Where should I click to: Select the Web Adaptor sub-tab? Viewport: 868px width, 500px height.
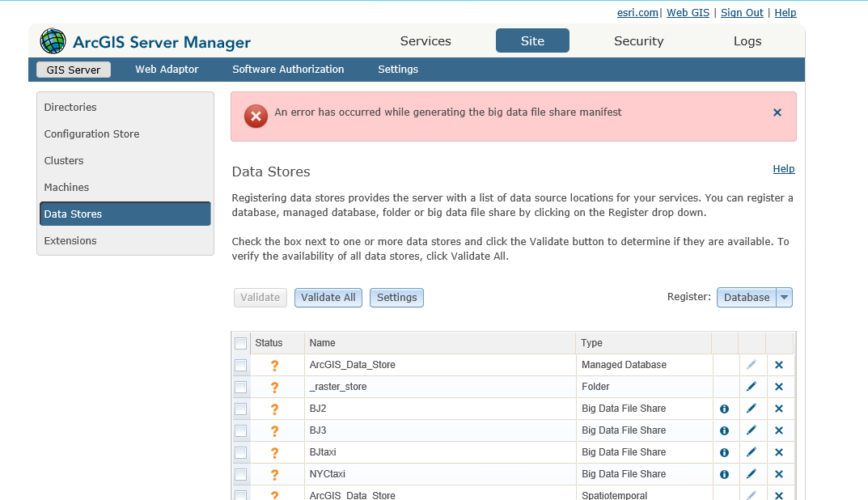pyautogui.click(x=167, y=70)
